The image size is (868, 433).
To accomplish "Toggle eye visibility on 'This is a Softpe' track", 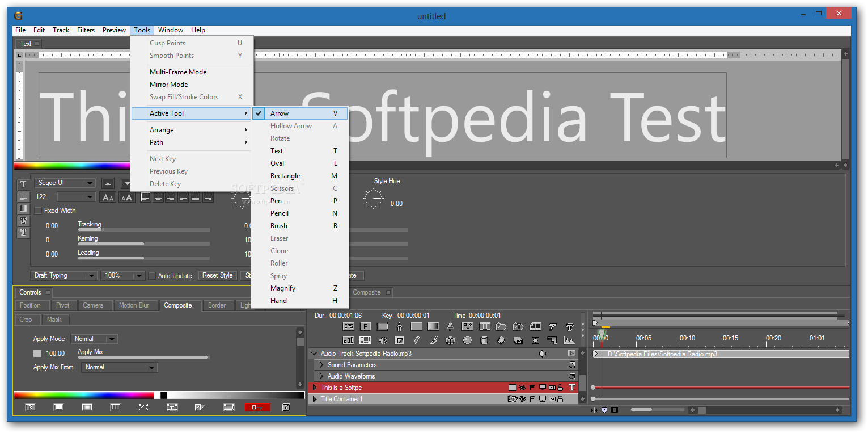I will (522, 388).
